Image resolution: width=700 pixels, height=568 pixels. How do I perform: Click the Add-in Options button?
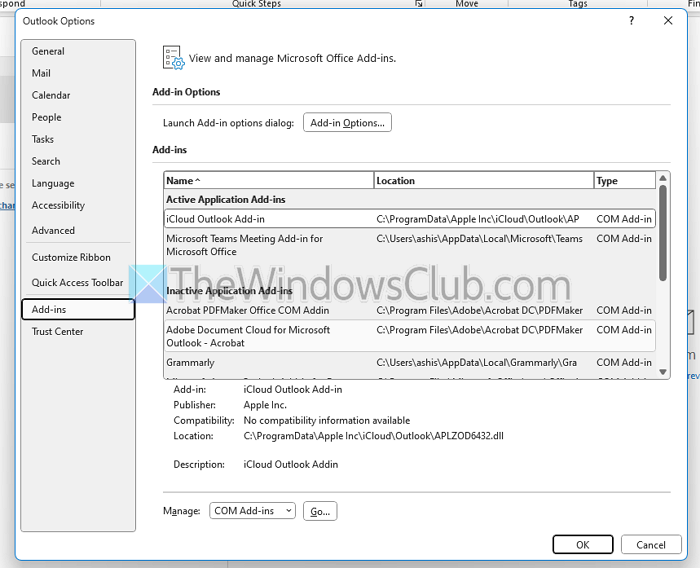pyautogui.click(x=347, y=122)
